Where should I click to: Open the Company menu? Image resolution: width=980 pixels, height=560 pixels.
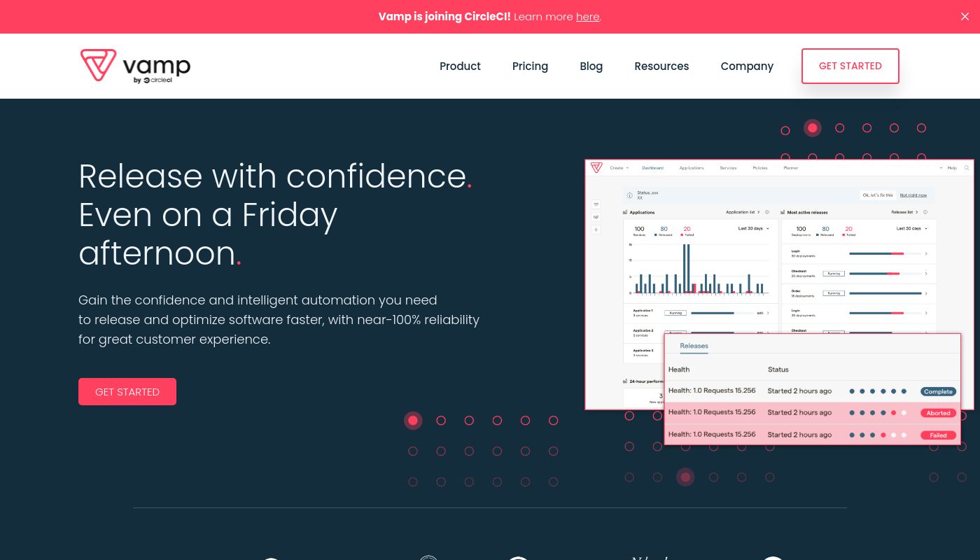(x=747, y=66)
